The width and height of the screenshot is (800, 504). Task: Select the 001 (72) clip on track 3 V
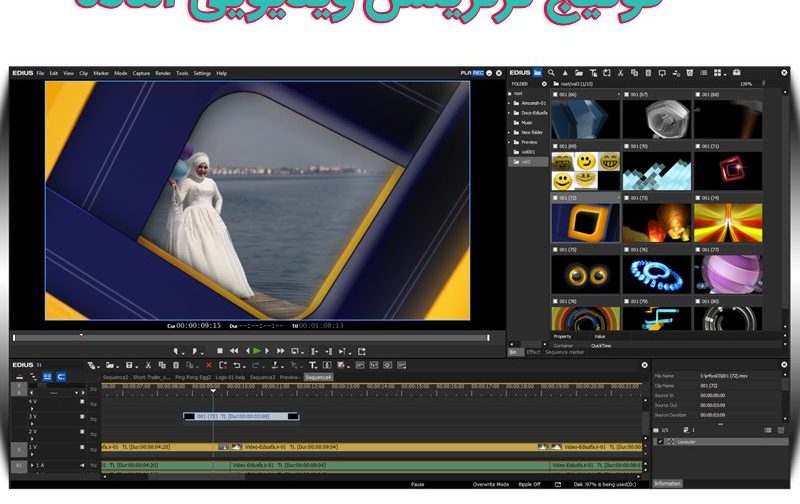click(x=241, y=416)
